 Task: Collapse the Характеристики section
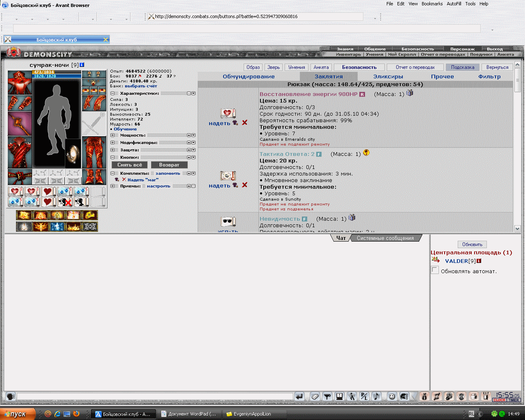(x=112, y=94)
